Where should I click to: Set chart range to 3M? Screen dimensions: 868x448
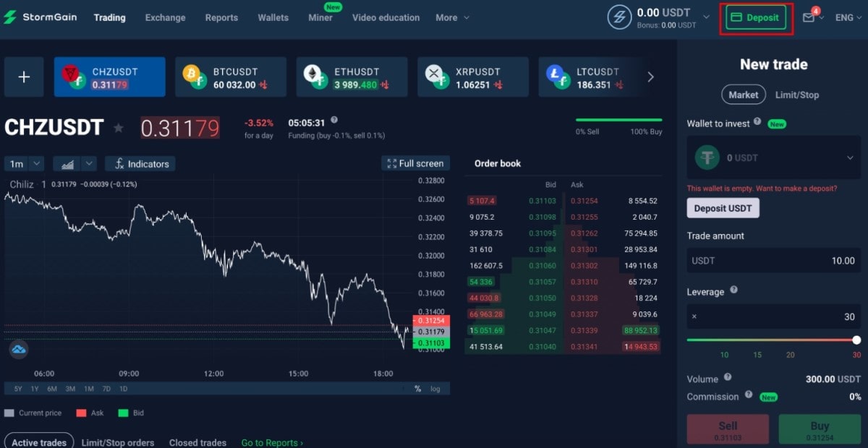pos(70,389)
